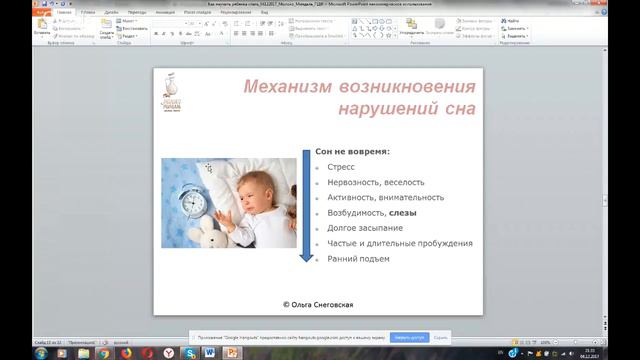The height and width of the screenshot is (360, 640).
Task: Align paragraph text left
Action: point(236,33)
